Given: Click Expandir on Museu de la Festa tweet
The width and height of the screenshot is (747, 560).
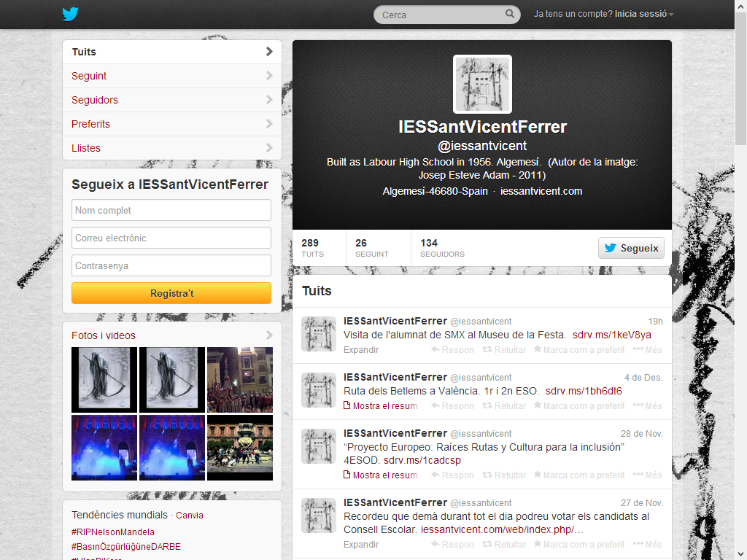Looking at the screenshot, I should [x=361, y=350].
